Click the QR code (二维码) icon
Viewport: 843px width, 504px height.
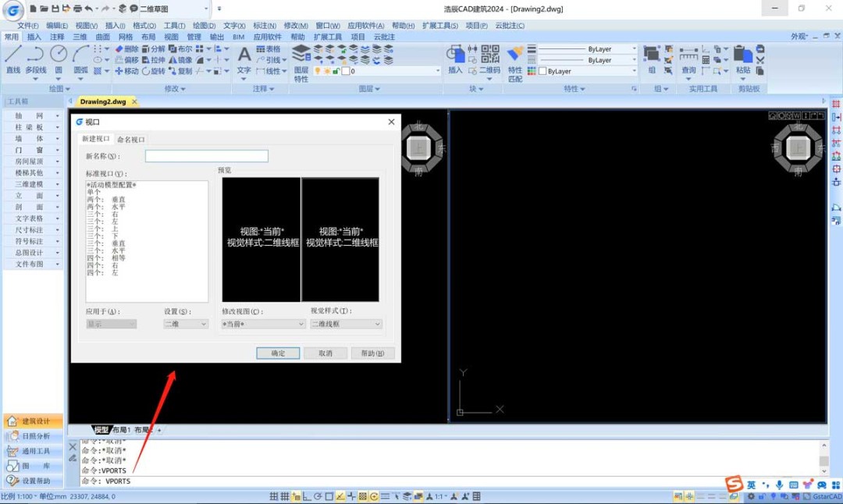pyautogui.click(x=489, y=56)
